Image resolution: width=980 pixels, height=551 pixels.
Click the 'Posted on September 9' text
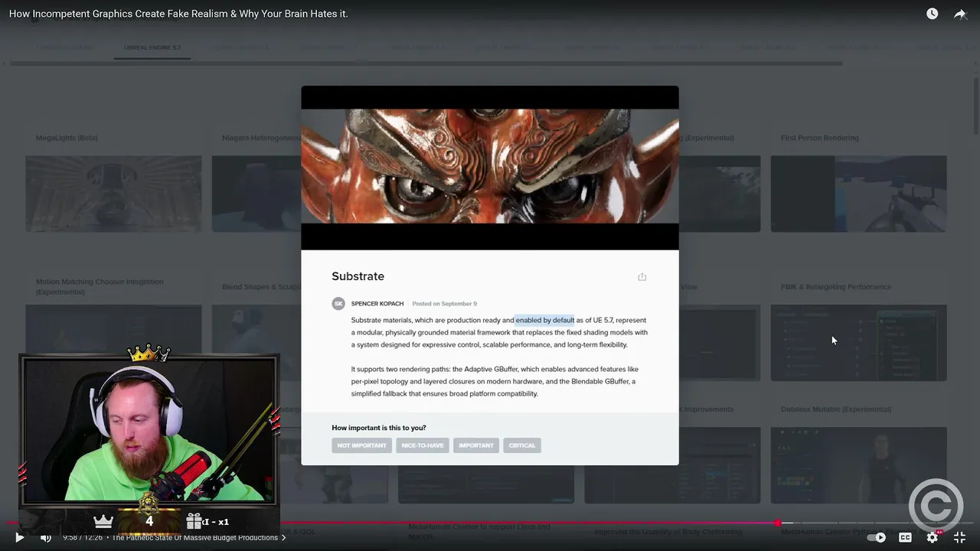[x=444, y=304]
